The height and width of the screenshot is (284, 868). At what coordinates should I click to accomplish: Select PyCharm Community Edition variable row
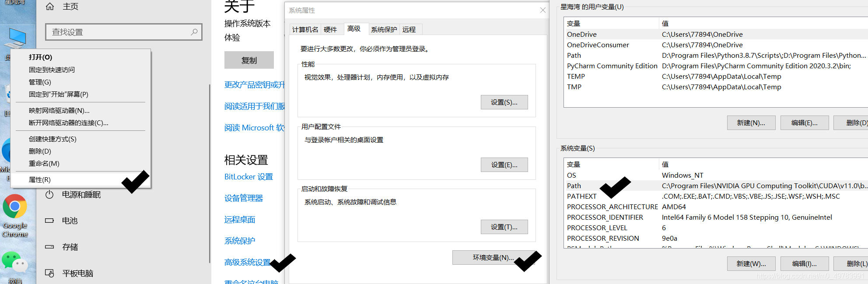716,66
